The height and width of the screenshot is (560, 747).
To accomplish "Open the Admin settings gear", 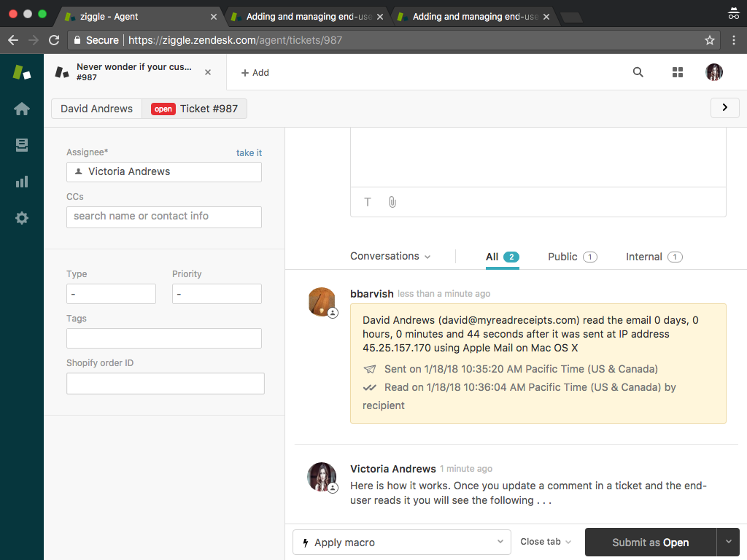I will (x=21, y=217).
